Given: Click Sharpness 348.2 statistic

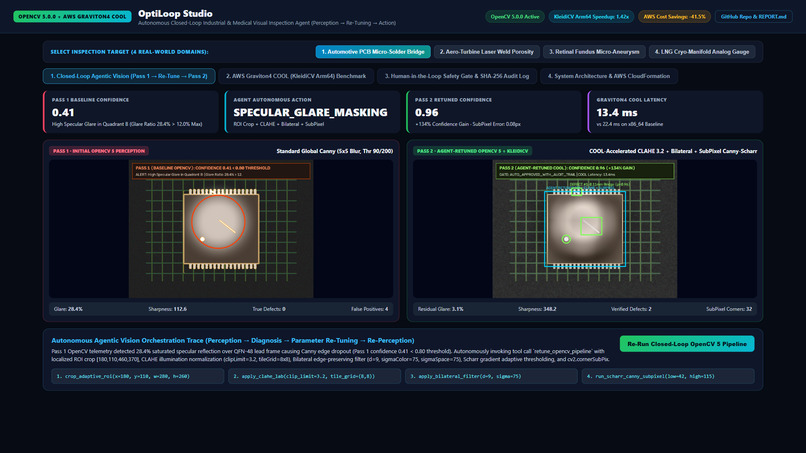Looking at the screenshot, I should click(537, 310).
